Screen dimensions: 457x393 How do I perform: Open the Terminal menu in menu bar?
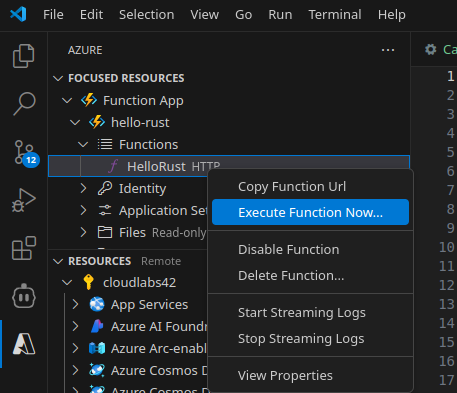pyautogui.click(x=335, y=15)
